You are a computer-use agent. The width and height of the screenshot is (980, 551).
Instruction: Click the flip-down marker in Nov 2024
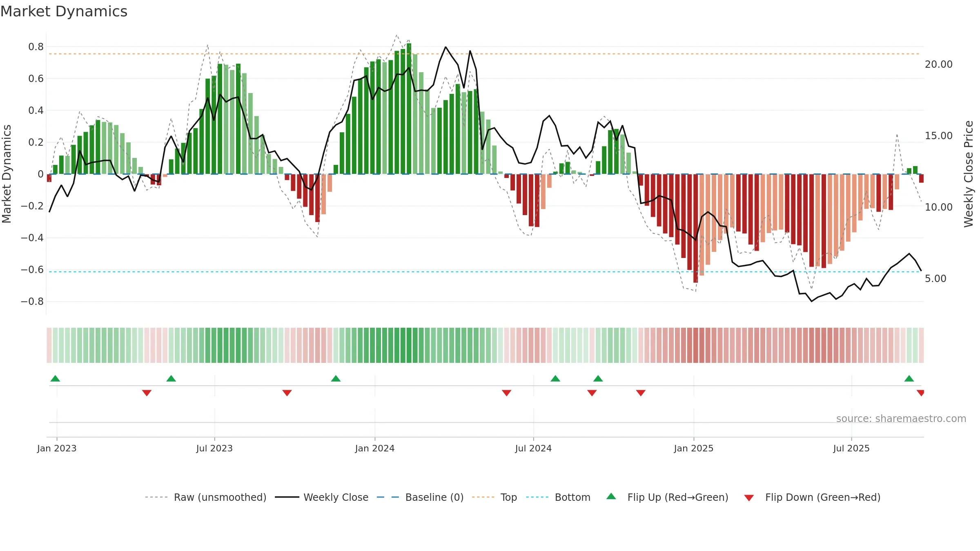pyautogui.click(x=641, y=393)
